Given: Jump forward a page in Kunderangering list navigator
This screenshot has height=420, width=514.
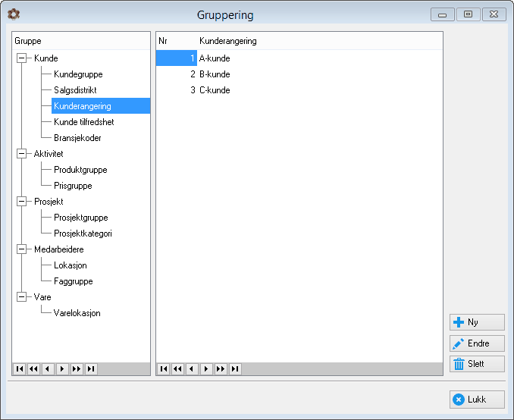Looking at the screenshot, I should [x=221, y=369].
